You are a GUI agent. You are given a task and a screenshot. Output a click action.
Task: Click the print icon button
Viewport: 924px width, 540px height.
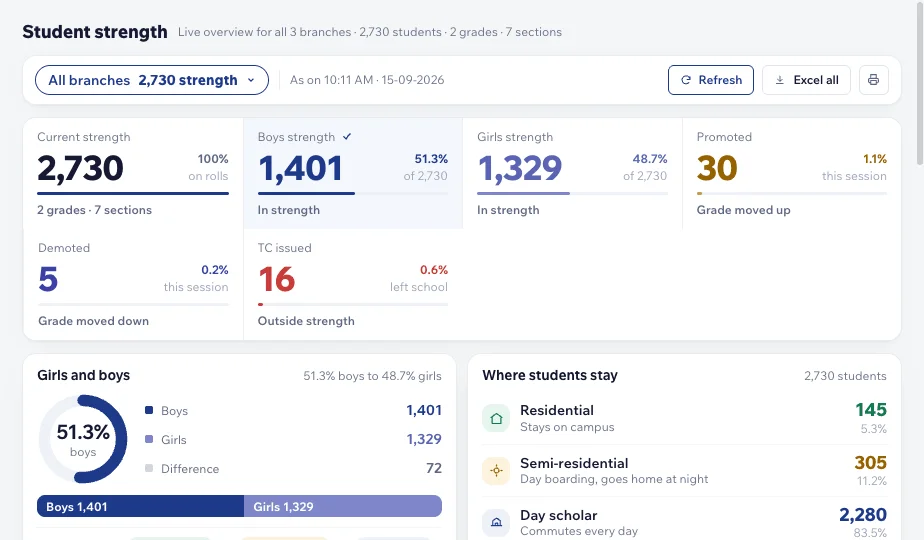tap(873, 80)
